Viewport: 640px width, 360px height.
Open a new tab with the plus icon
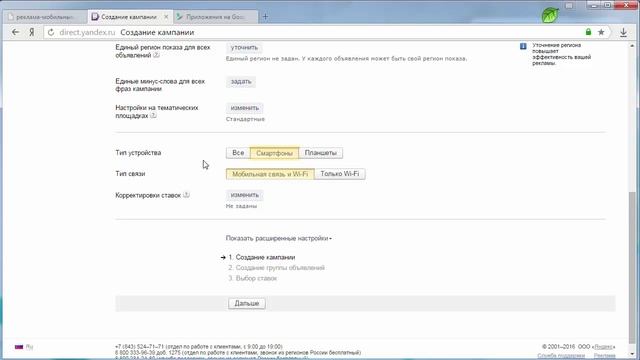[x=265, y=17]
